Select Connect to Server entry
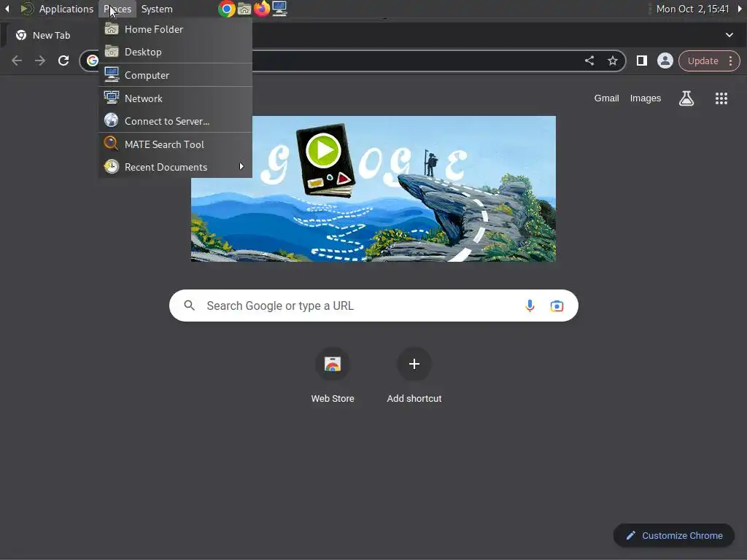This screenshot has width=747, height=560. 175,121
